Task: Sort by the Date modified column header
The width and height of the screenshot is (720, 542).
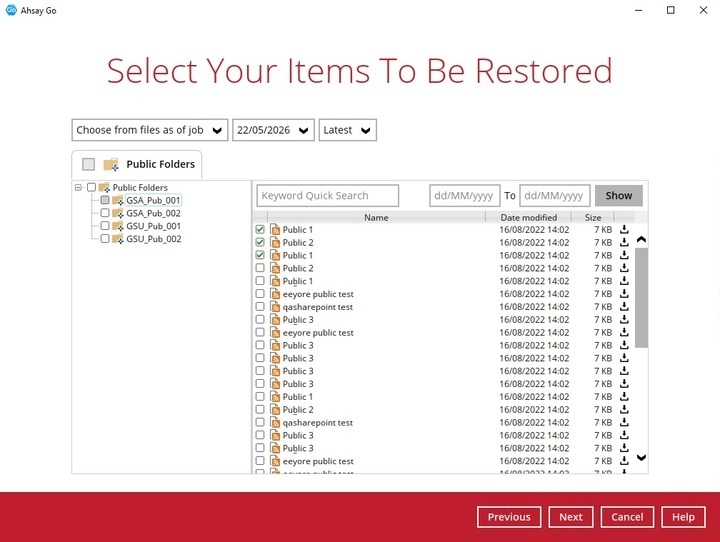Action: coord(529,218)
